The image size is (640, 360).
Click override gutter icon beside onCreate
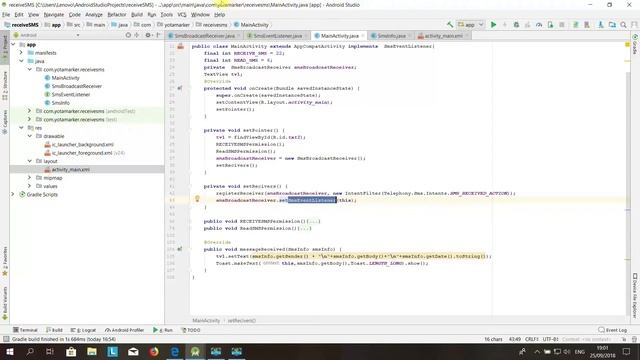coord(180,88)
